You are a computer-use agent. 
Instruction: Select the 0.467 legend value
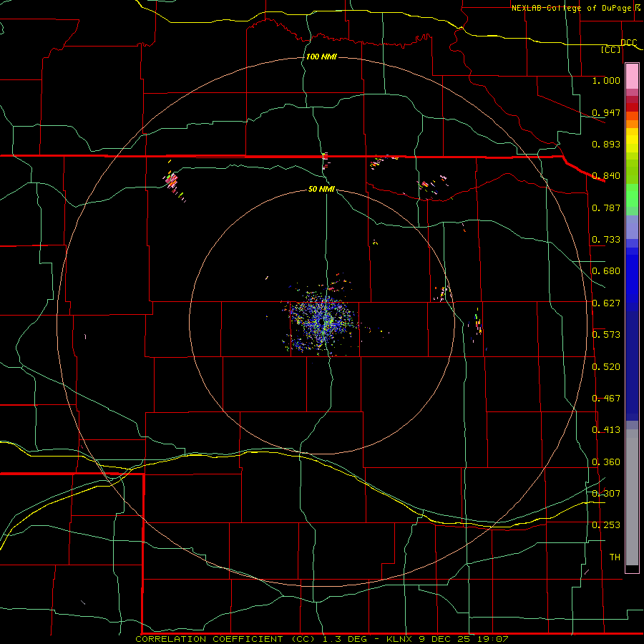point(606,399)
